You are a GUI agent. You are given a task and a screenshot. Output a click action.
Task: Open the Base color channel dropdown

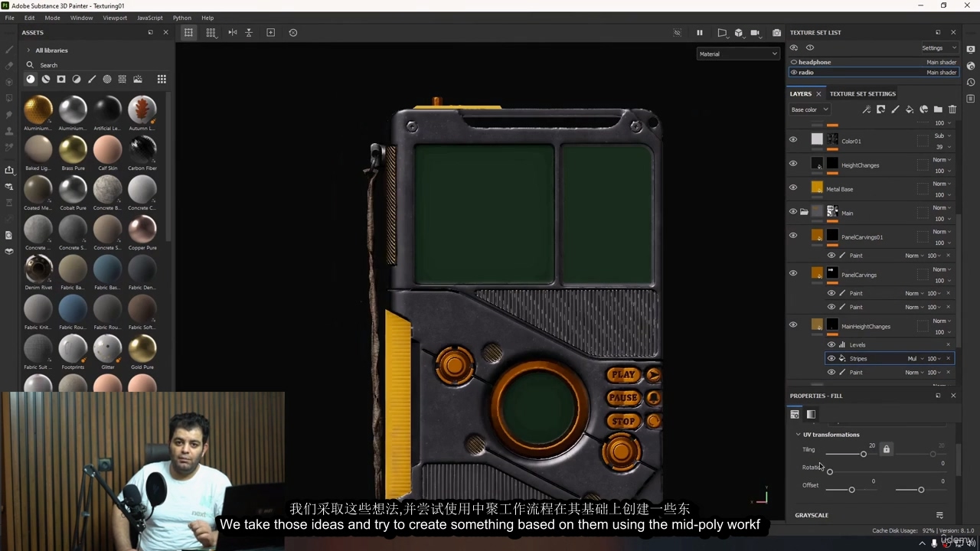tap(809, 109)
